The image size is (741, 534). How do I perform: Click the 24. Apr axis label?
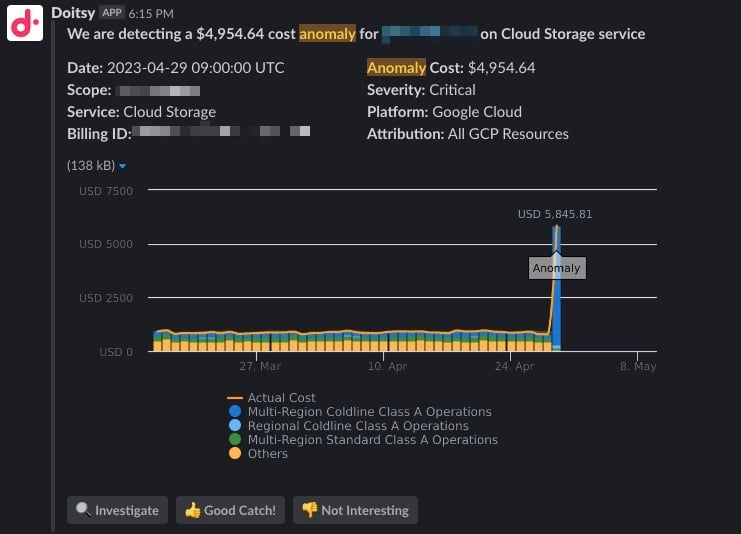coord(514,366)
